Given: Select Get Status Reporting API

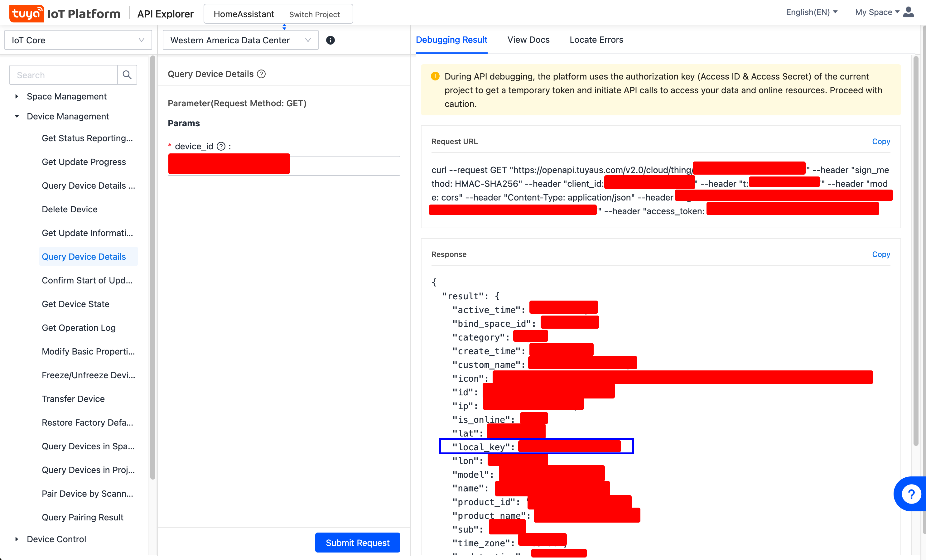Looking at the screenshot, I should [87, 138].
